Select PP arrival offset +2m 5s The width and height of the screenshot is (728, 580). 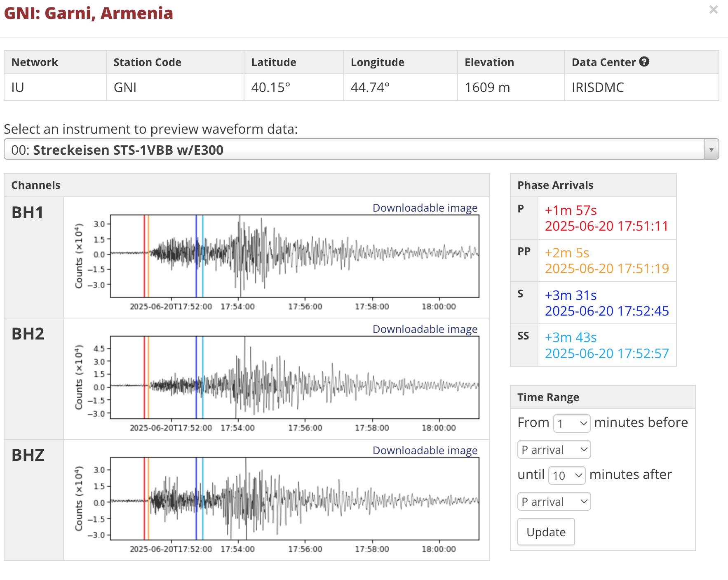tap(567, 252)
